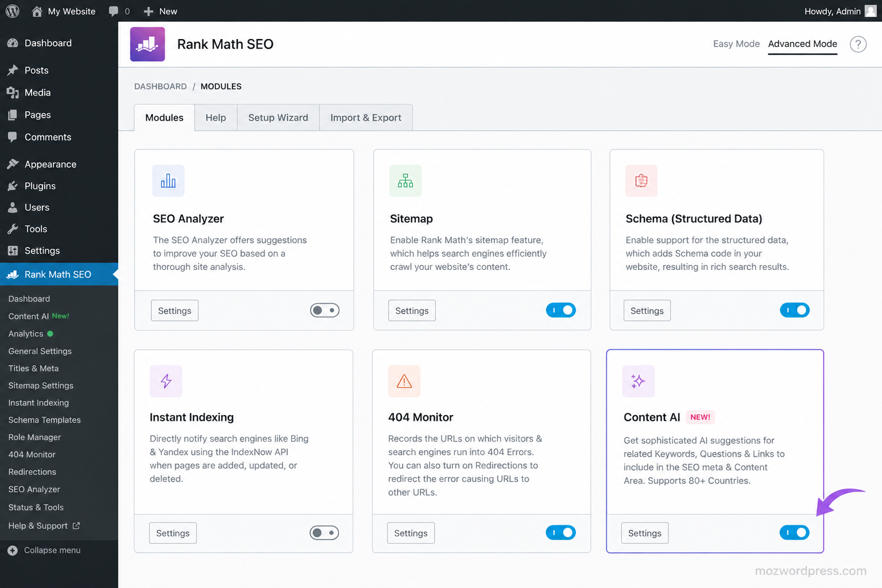Open Content AI New! submenu link

point(38,316)
